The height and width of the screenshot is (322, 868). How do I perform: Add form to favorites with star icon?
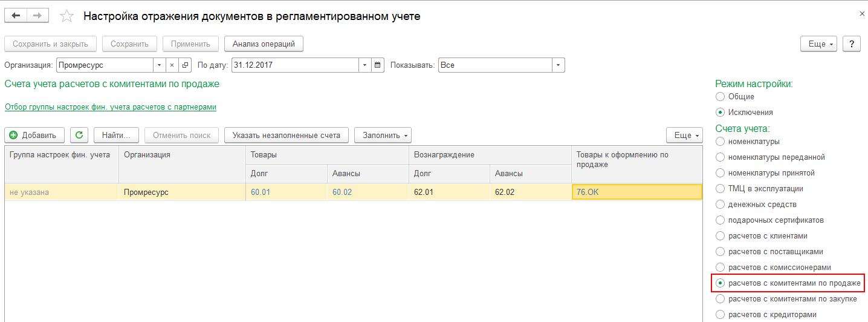click(x=68, y=16)
